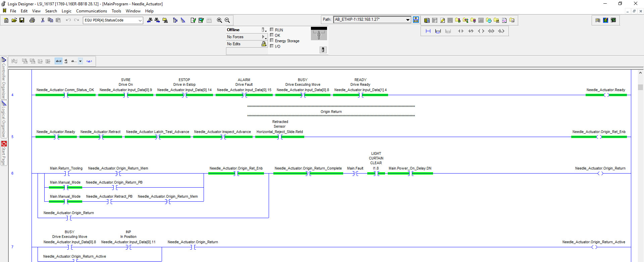Open the Logic menu
This screenshot has height=262, width=644.
coord(66,11)
